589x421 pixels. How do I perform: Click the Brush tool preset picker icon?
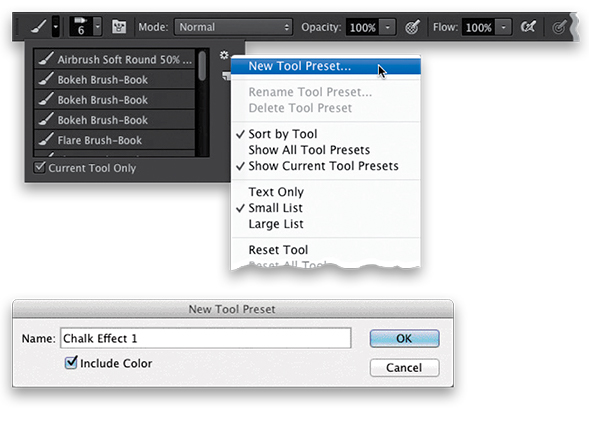45,27
